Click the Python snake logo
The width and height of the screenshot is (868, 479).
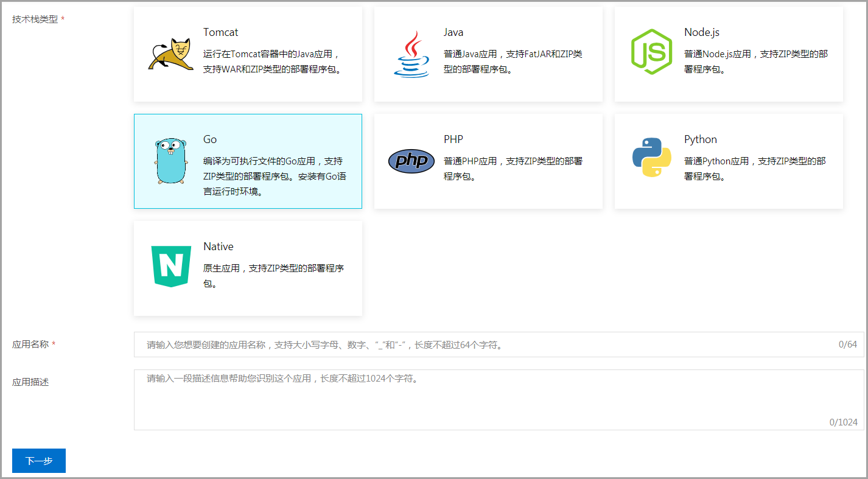coord(651,158)
